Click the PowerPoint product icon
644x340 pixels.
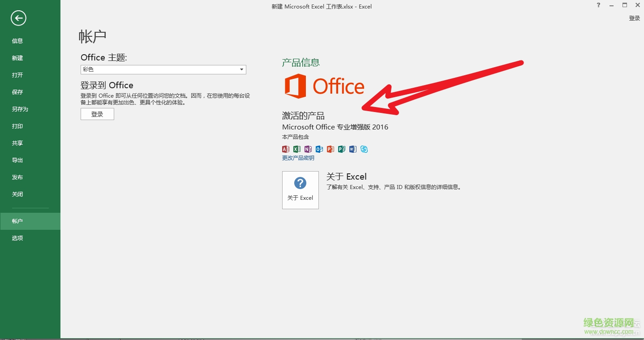click(x=331, y=149)
